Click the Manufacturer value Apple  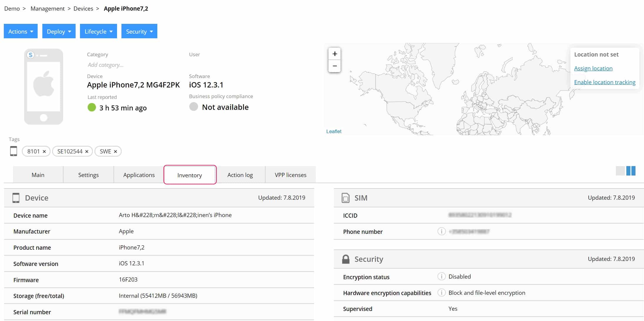(126, 231)
